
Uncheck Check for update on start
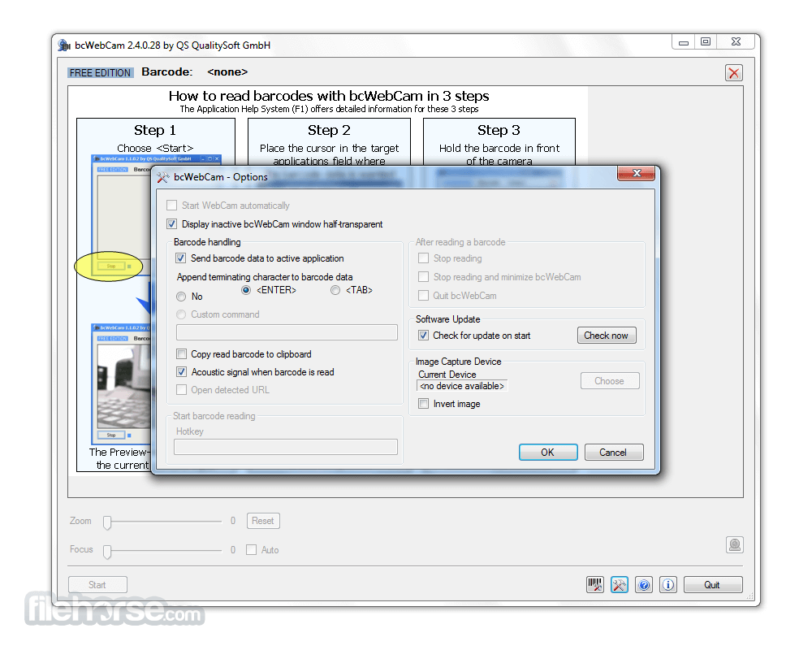pos(424,336)
